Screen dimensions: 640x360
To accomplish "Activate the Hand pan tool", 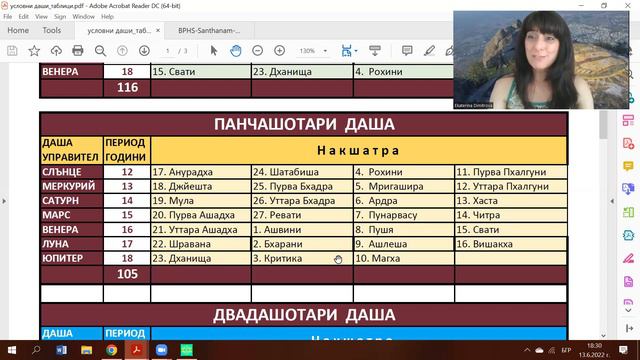I will point(236,51).
